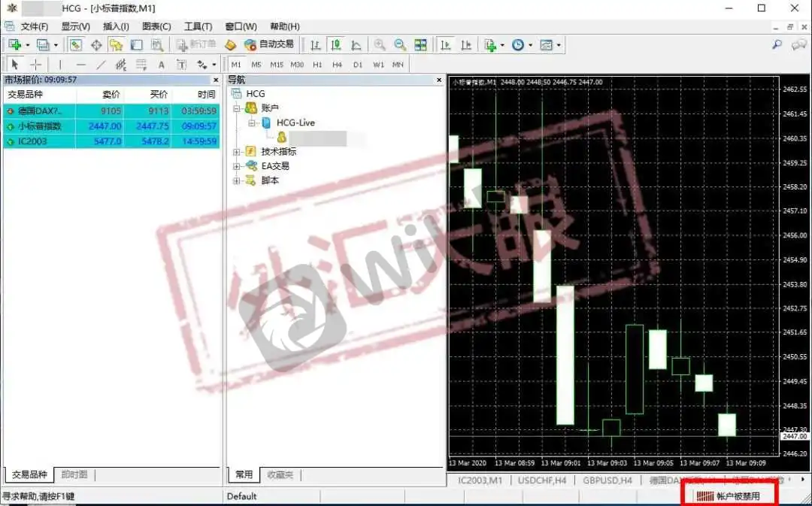Open the periods clock dropdown arrow
This screenshot has width=812, height=506.
click(x=530, y=46)
